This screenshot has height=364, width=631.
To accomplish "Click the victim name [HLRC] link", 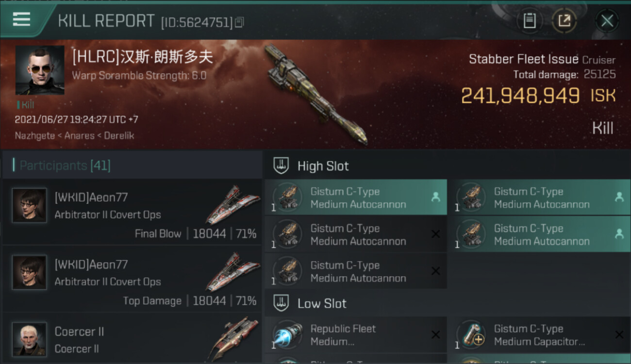I will [x=143, y=57].
